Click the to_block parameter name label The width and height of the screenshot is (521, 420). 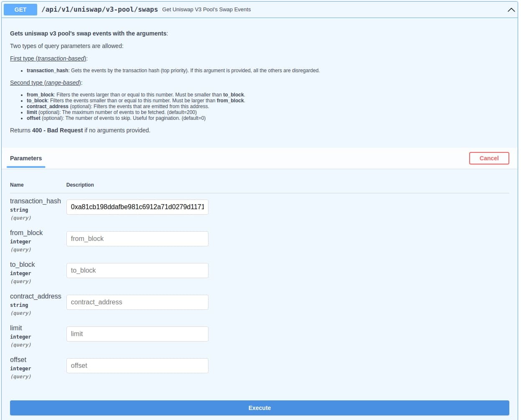coord(23,264)
